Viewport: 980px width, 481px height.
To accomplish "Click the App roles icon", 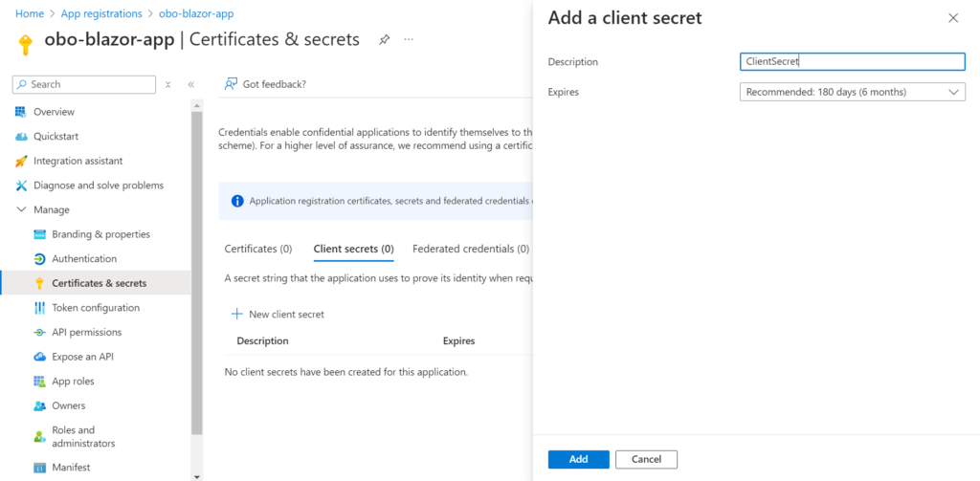I will 40,381.
